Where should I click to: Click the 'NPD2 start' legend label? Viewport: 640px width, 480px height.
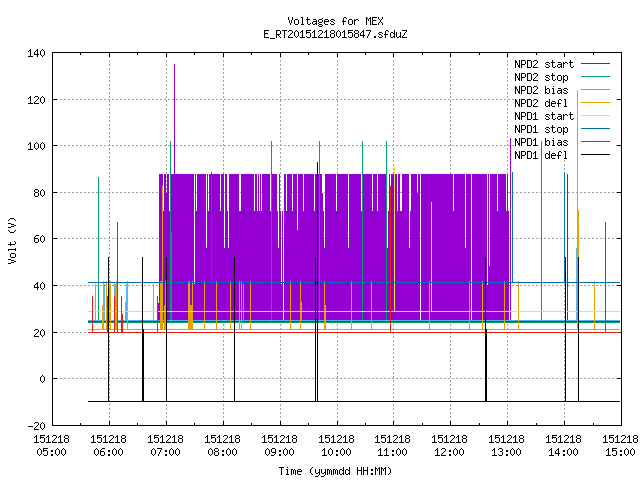[544, 64]
